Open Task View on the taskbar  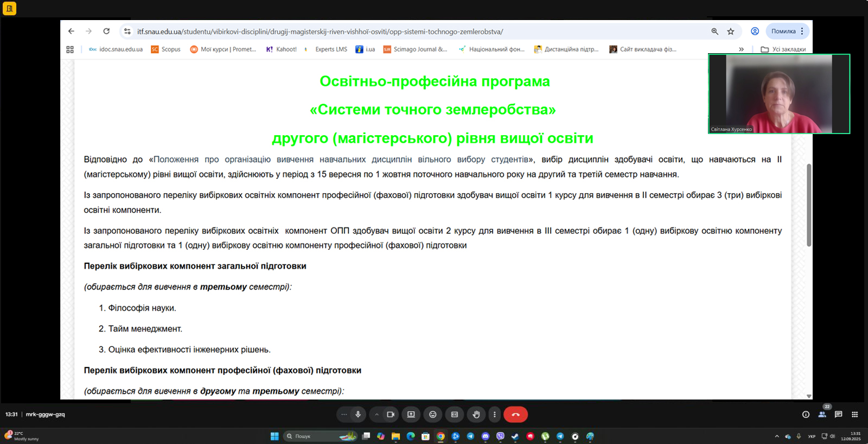[x=366, y=436]
